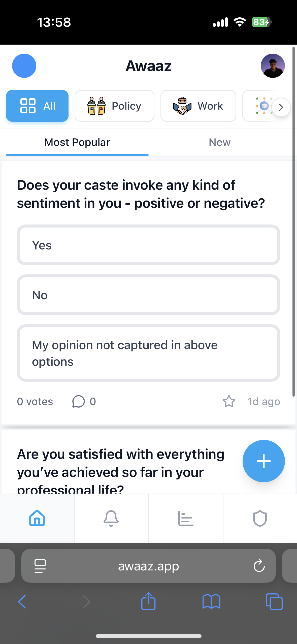The image size is (297, 644).
Task: Open the blue Awaaz logo circle
Action: click(24, 66)
